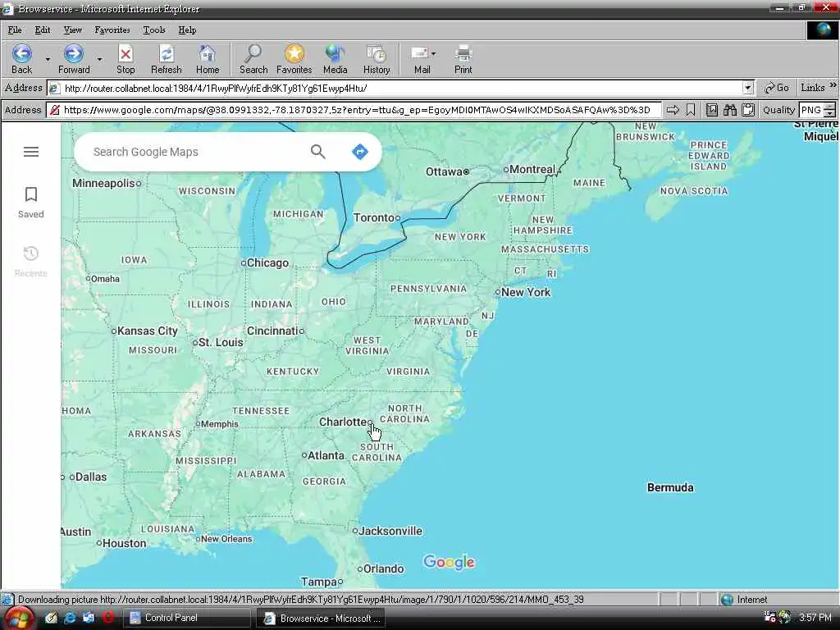
Task: Open the Windows Start orb
Action: (20, 619)
